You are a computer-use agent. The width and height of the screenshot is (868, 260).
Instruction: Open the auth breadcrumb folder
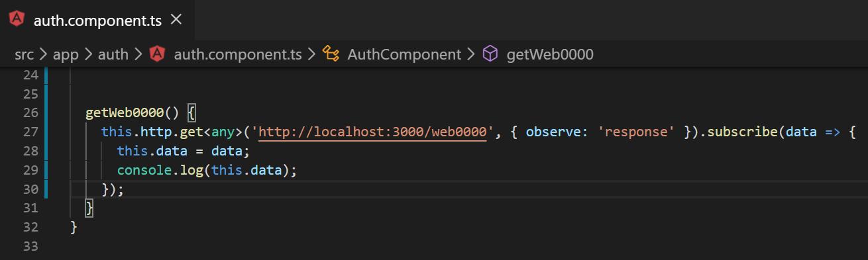pos(113,54)
